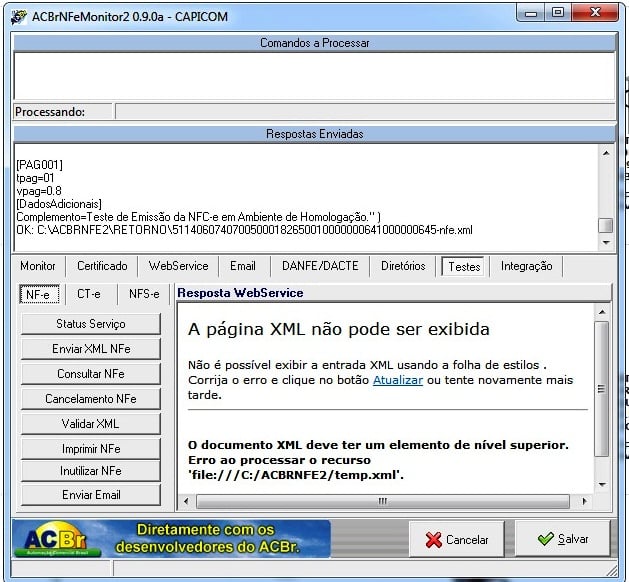Click the Enviar XML NFe button
The height and width of the screenshot is (582, 629).
pyautogui.click(x=91, y=349)
